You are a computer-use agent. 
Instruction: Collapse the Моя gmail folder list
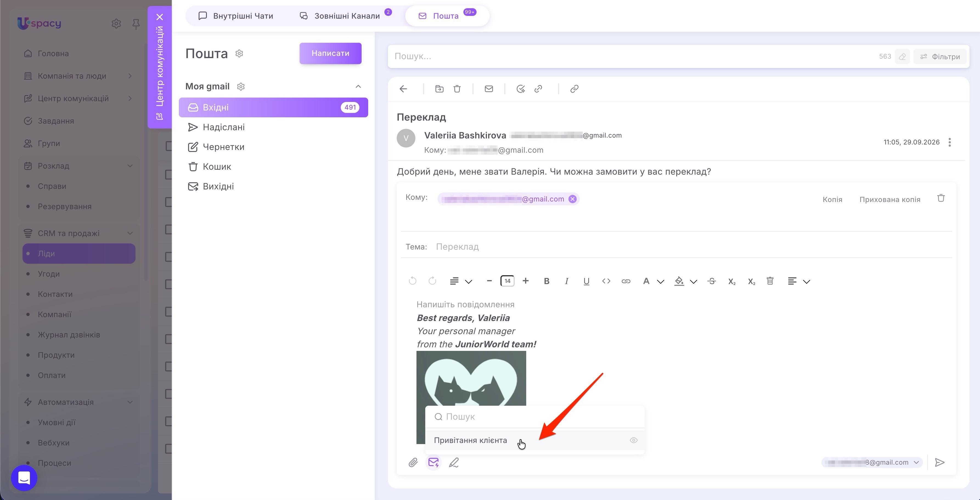tap(358, 87)
